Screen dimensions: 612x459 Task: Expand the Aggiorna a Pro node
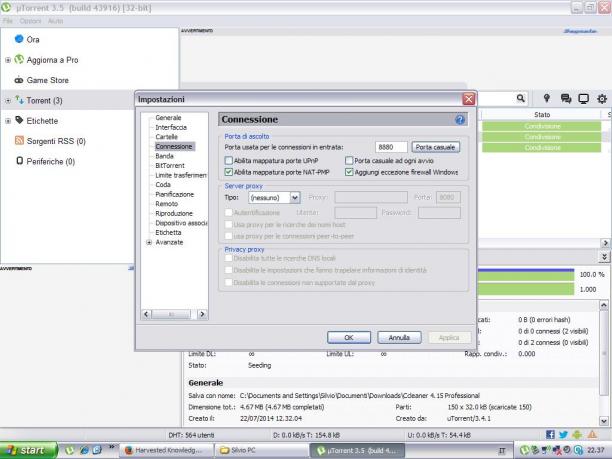point(8,60)
